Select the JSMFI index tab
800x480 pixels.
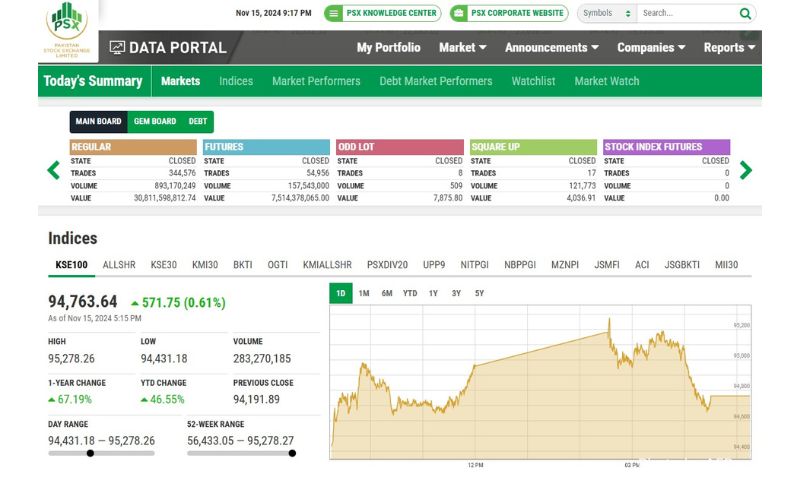[607, 265]
